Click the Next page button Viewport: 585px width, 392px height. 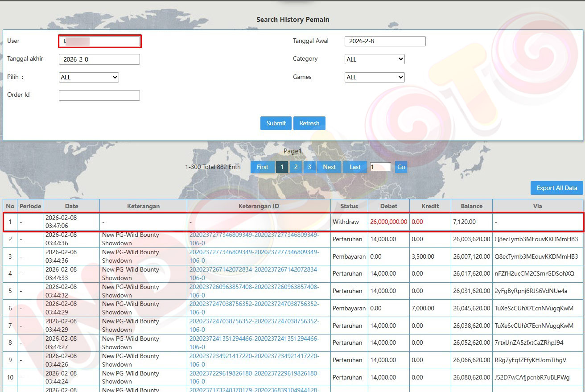point(329,167)
